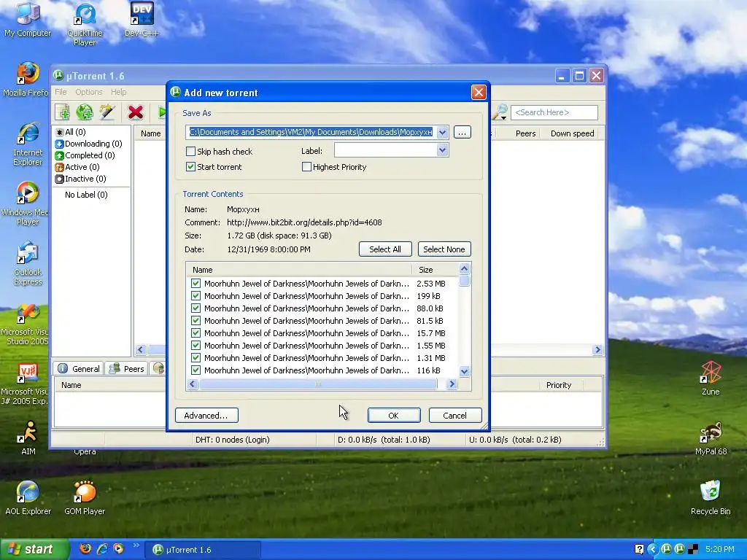
Task: Uncheck the 199 kB file checkbox
Action: [x=196, y=296]
